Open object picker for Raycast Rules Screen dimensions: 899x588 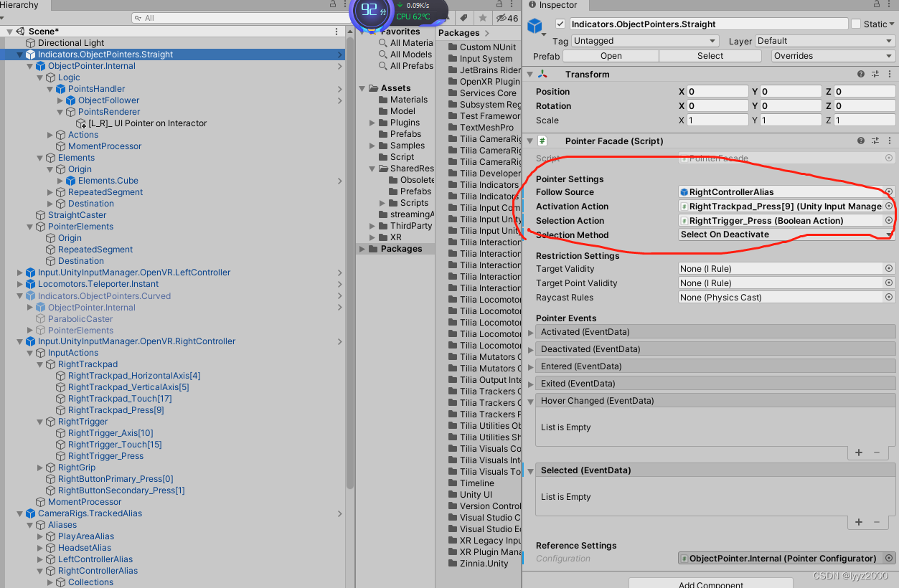tap(889, 297)
